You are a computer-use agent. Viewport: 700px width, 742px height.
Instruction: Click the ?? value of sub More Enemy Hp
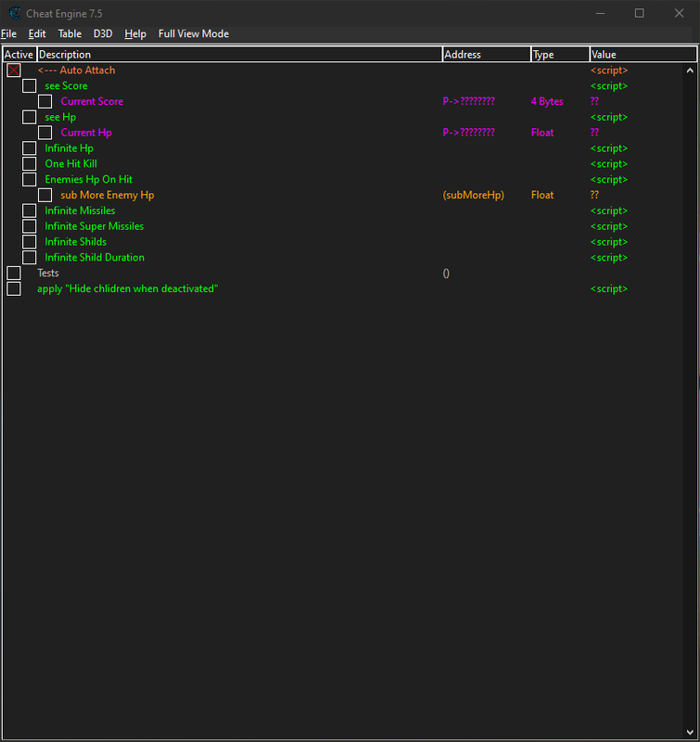(x=594, y=195)
